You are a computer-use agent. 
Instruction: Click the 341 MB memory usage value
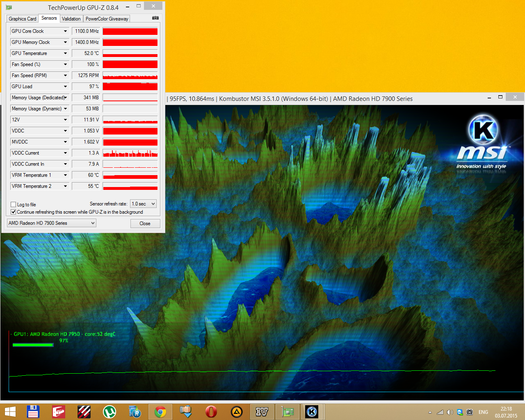click(86, 98)
